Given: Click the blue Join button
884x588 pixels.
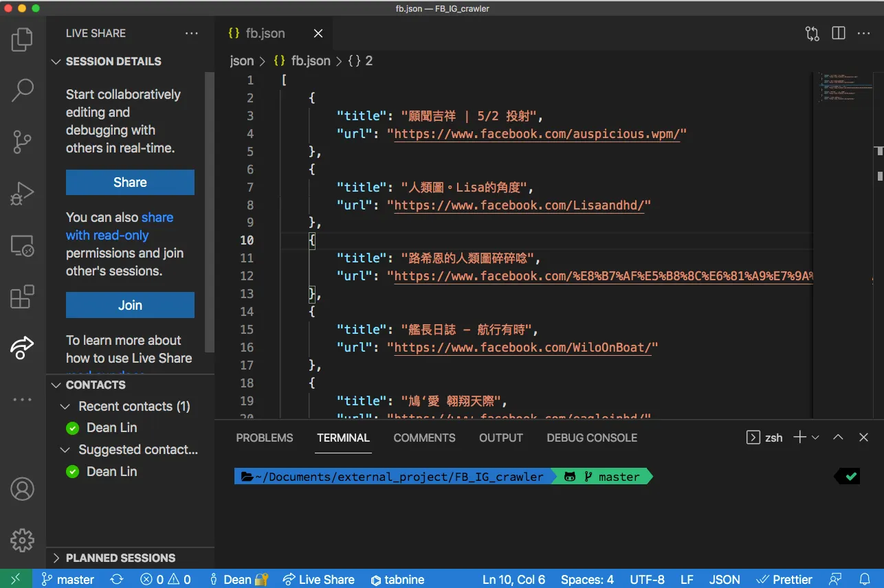Looking at the screenshot, I should 130,305.
